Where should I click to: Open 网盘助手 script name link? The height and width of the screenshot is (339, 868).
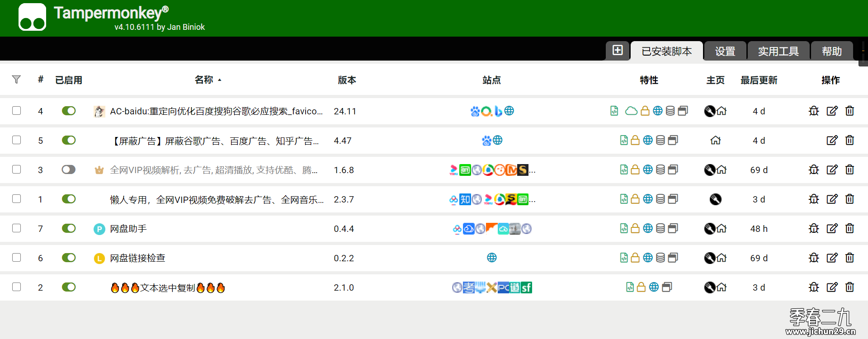coord(128,229)
